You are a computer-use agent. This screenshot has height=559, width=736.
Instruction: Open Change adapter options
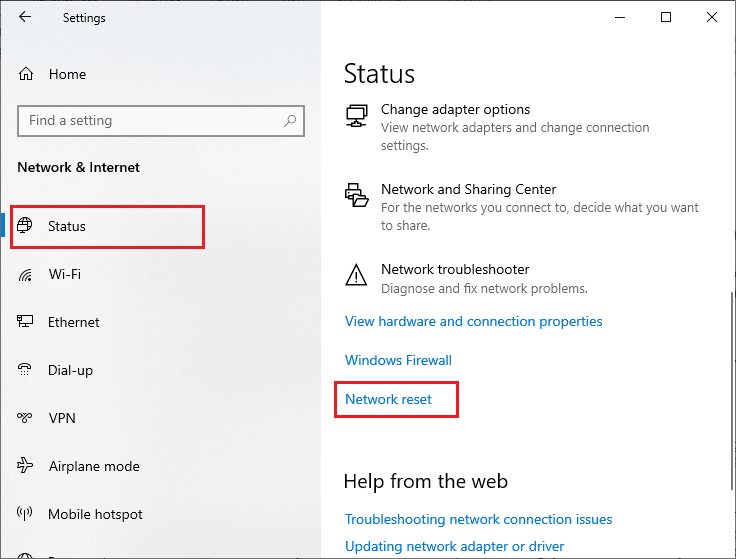tap(455, 109)
